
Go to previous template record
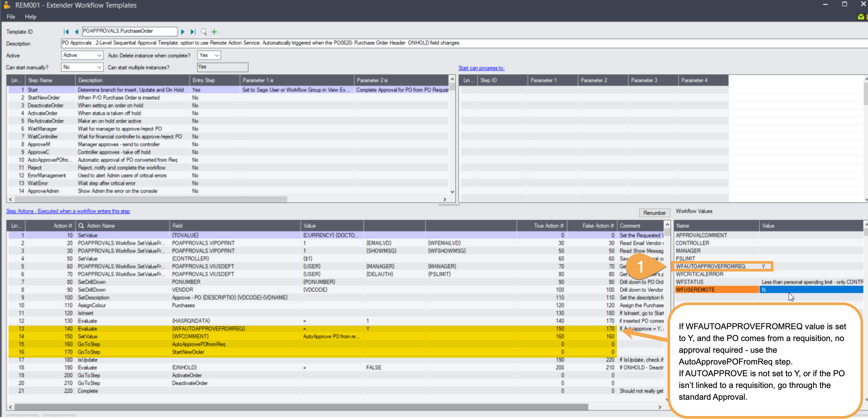[x=77, y=32]
